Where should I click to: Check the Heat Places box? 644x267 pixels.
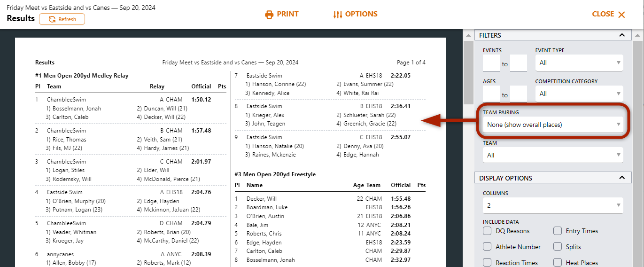(x=558, y=263)
